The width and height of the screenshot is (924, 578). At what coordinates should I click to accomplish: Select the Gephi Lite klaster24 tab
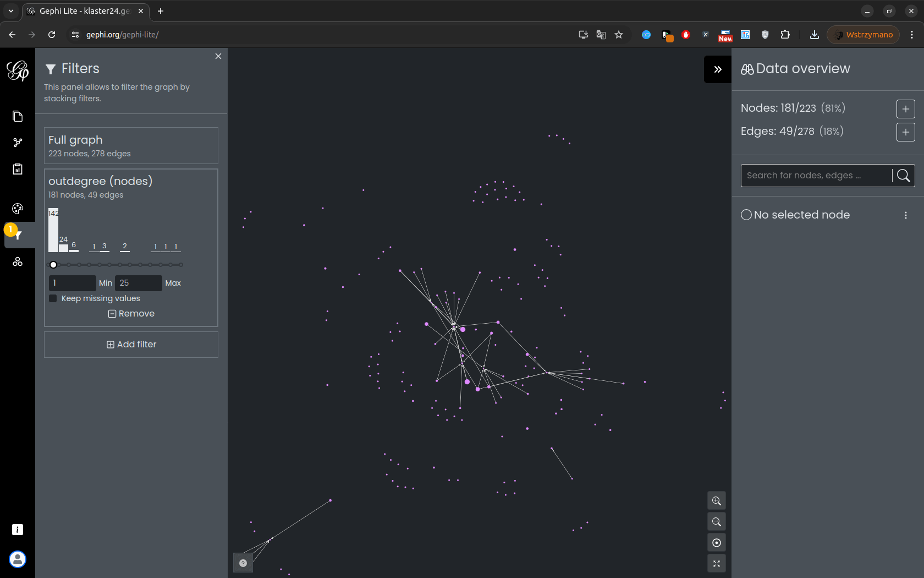[85, 11]
